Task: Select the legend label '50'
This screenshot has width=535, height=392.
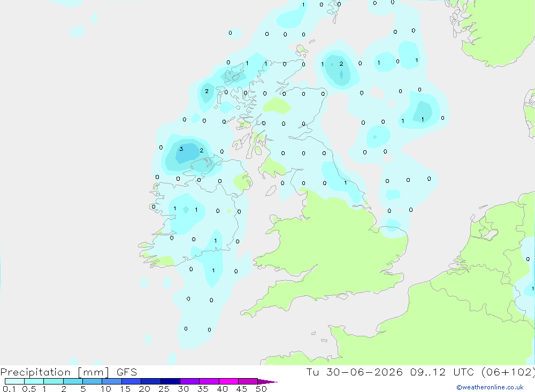Action: 261,389
